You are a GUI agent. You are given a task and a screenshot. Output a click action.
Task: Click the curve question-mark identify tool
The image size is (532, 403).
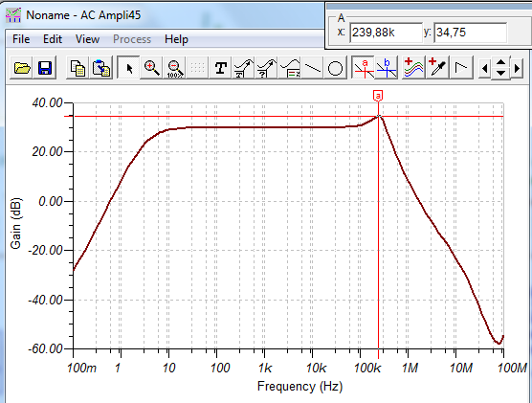267,68
